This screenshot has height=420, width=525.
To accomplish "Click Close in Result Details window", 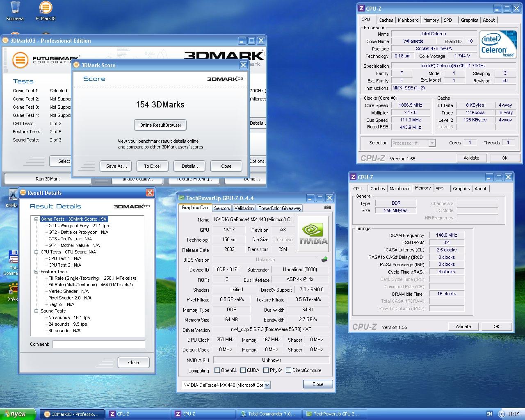I will [133, 363].
